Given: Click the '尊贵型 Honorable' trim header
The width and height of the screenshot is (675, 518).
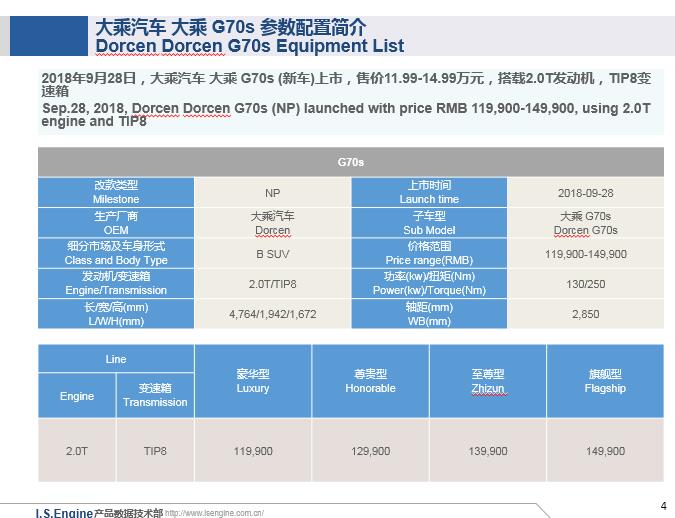Looking at the screenshot, I should tap(371, 381).
